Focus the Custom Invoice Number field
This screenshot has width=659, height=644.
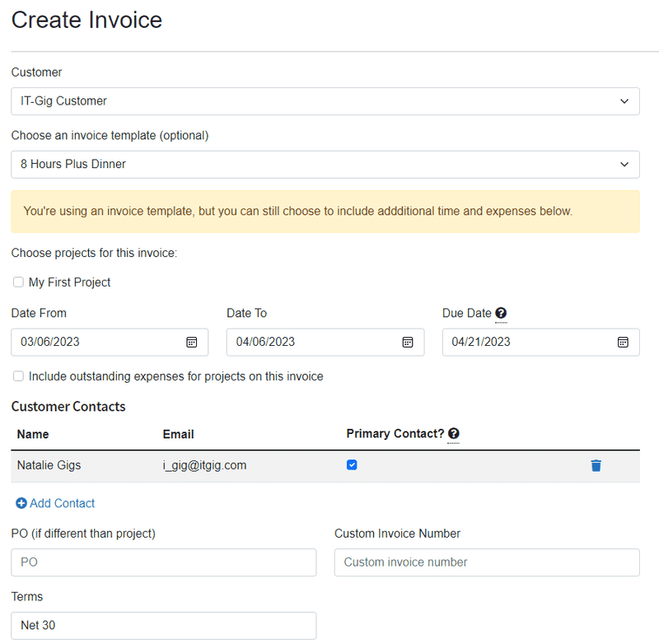coord(486,562)
